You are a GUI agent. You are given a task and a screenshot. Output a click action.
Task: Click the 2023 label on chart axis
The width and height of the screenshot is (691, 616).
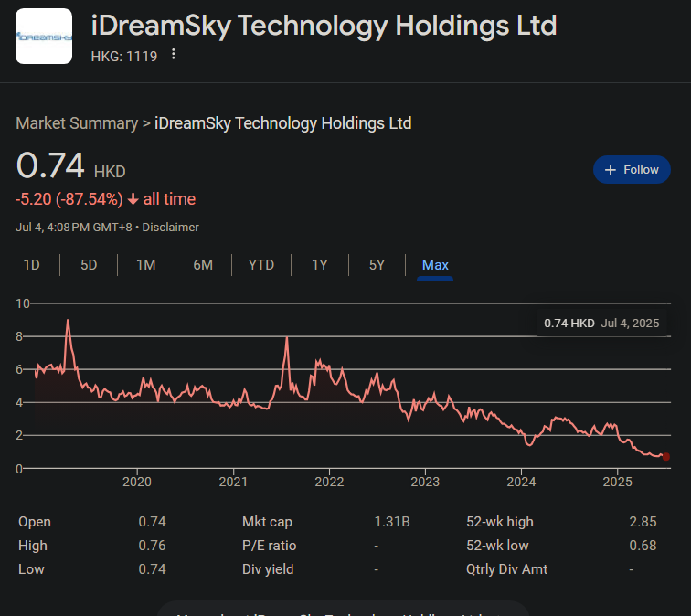[425, 482]
